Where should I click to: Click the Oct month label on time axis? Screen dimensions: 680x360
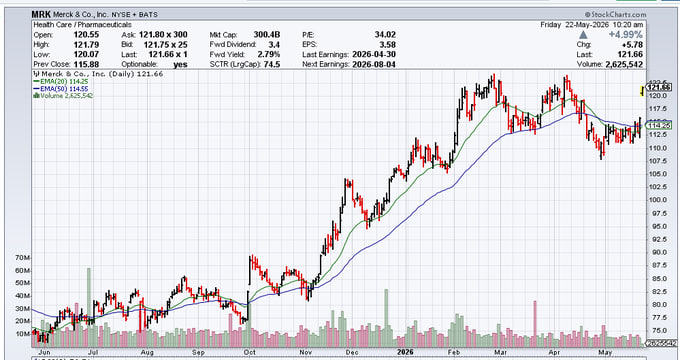pyautogui.click(x=249, y=352)
